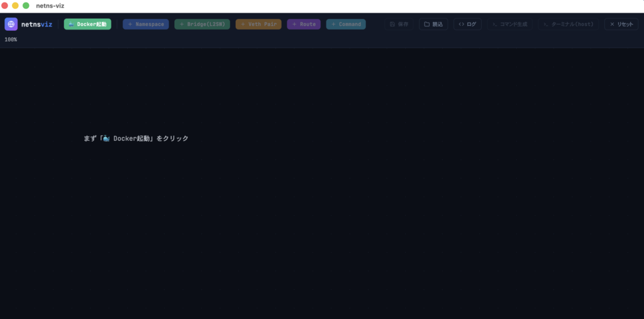Image resolution: width=644 pixels, height=319 pixels.
Task: Click the netnsviz globe logo icon
Action: [11, 24]
